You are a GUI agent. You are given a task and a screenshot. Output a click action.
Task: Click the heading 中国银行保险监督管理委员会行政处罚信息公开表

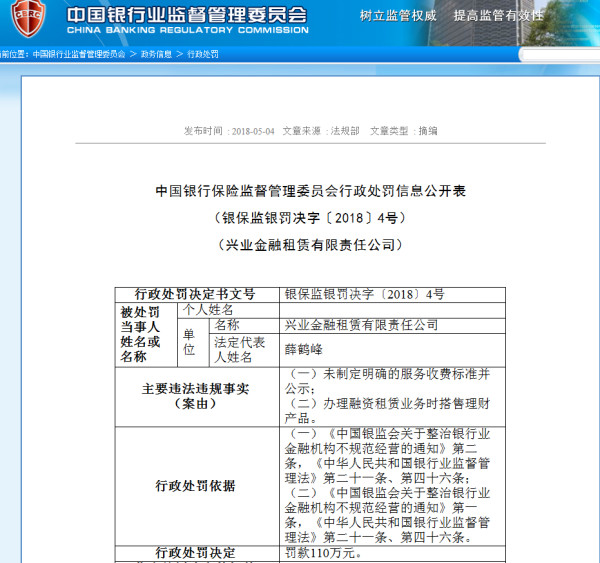click(x=310, y=191)
